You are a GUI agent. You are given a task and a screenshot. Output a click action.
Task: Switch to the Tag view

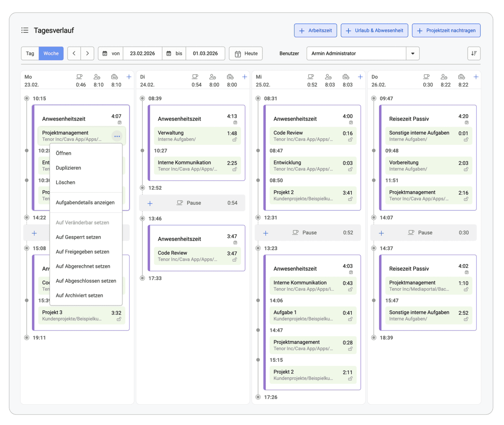point(30,53)
